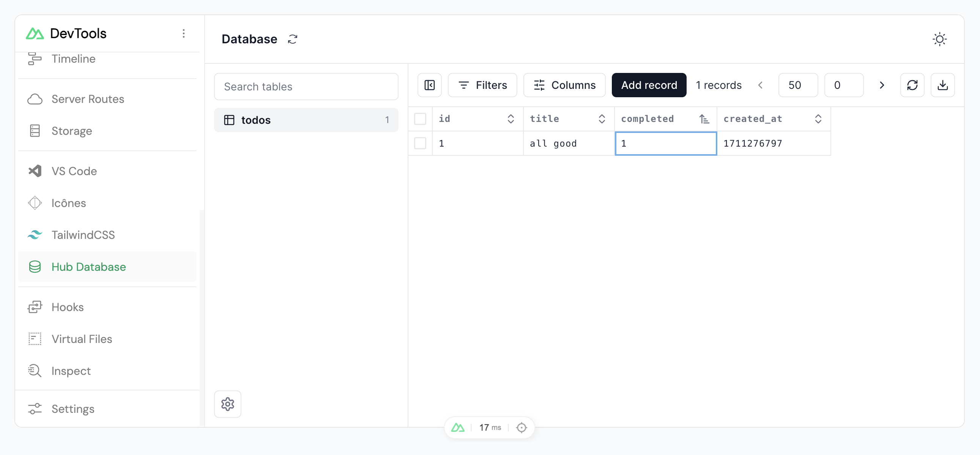Go to previous page of records
Viewport: 980px width, 455px height.
pos(760,85)
